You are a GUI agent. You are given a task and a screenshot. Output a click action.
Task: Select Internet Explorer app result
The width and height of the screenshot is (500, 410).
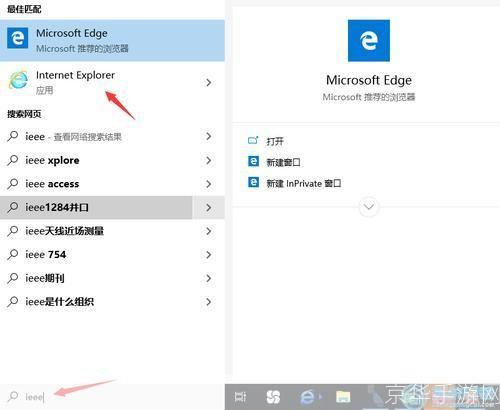pos(96,82)
